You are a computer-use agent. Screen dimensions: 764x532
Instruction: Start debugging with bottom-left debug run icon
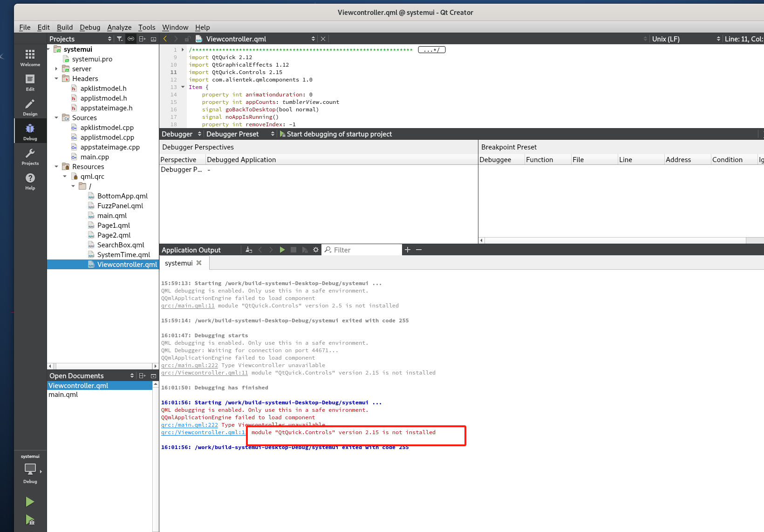[30, 520]
